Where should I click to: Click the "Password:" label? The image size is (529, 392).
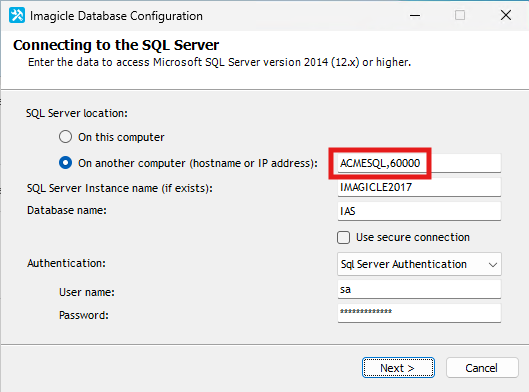(x=84, y=315)
